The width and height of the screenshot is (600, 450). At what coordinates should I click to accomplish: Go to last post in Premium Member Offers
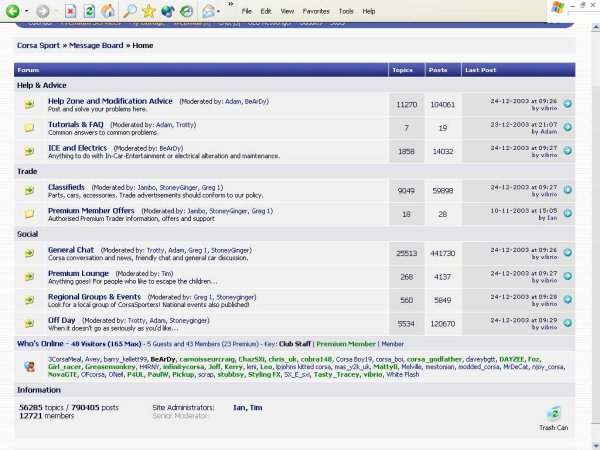pyautogui.click(x=567, y=213)
